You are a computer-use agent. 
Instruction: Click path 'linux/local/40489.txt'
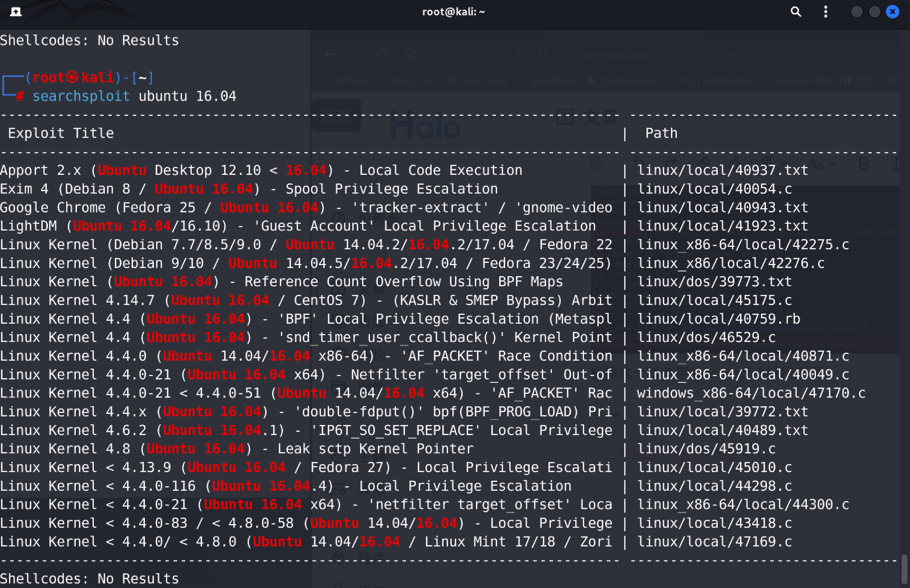pyautogui.click(x=722, y=431)
